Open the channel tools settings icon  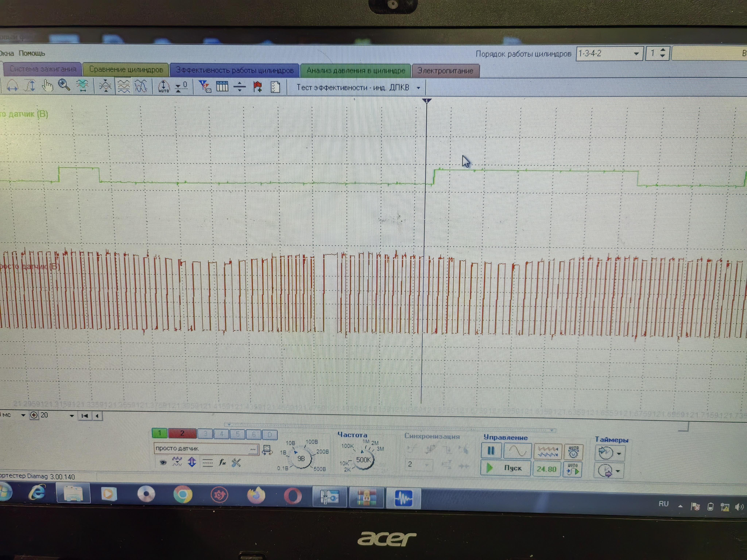coord(236,463)
